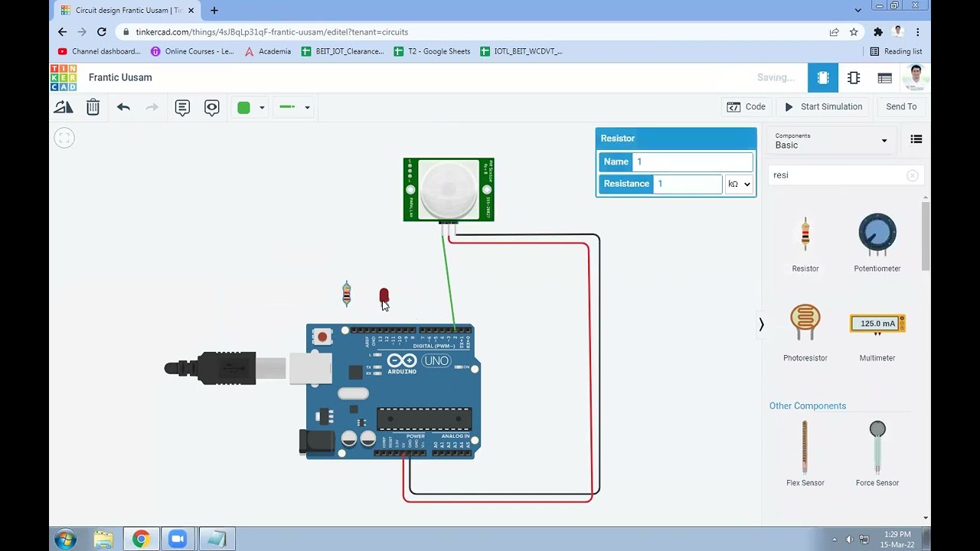Pick the green wire color swatch
The width and height of the screenshot is (980, 551).
[243, 107]
